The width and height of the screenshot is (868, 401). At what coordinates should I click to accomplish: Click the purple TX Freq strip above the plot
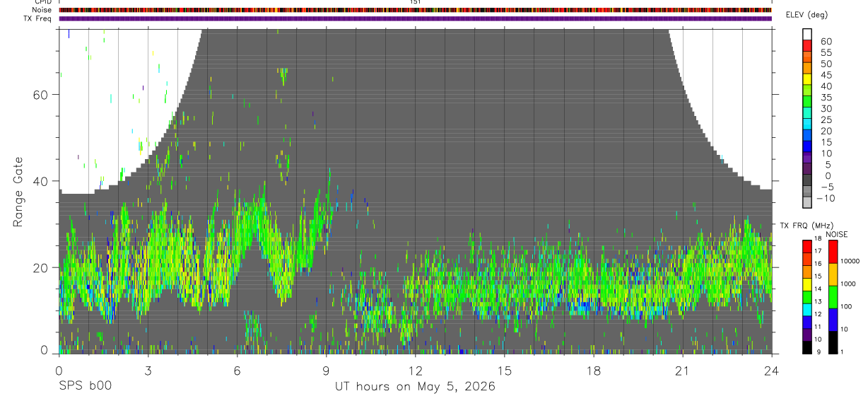415,18
